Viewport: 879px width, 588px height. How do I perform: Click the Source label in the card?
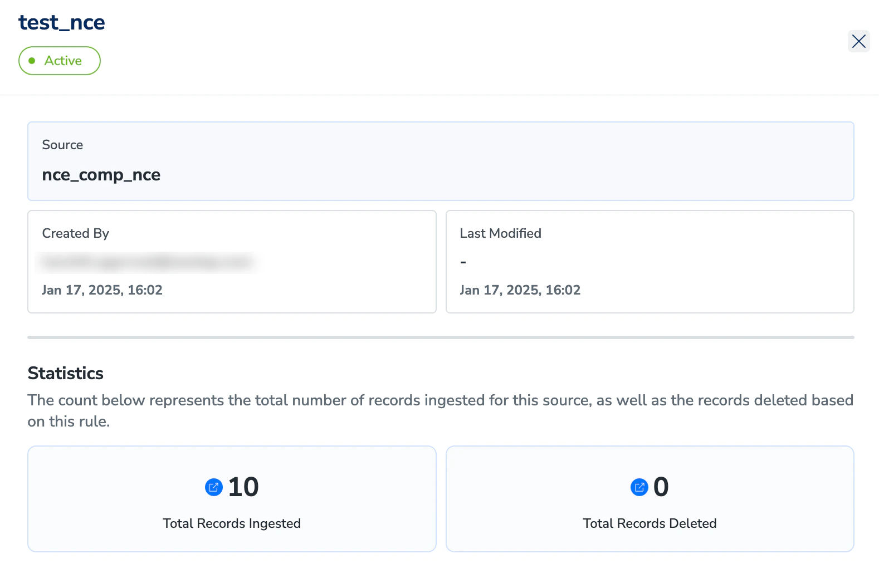point(62,145)
